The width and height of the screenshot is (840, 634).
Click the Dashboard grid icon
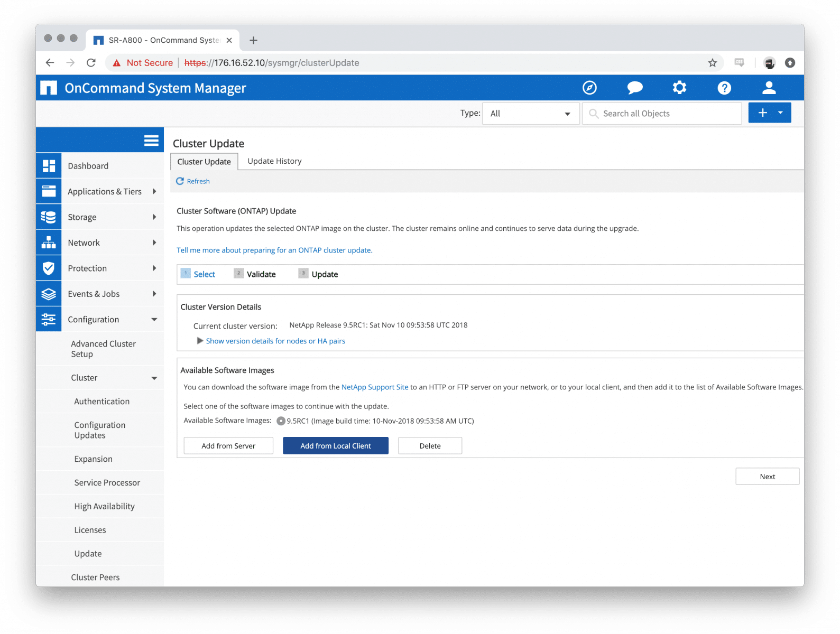tap(49, 166)
